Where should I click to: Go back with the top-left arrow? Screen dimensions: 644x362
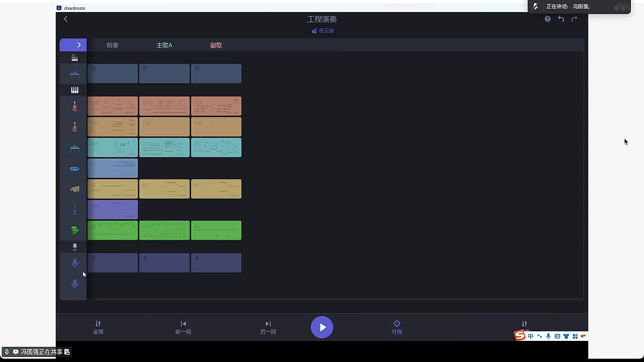pos(65,19)
